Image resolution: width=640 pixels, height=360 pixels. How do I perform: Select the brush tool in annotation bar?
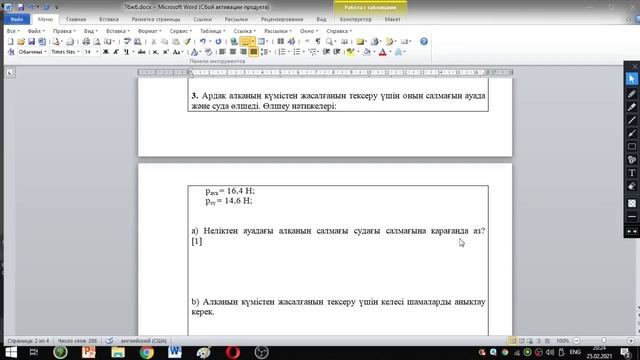(x=632, y=133)
